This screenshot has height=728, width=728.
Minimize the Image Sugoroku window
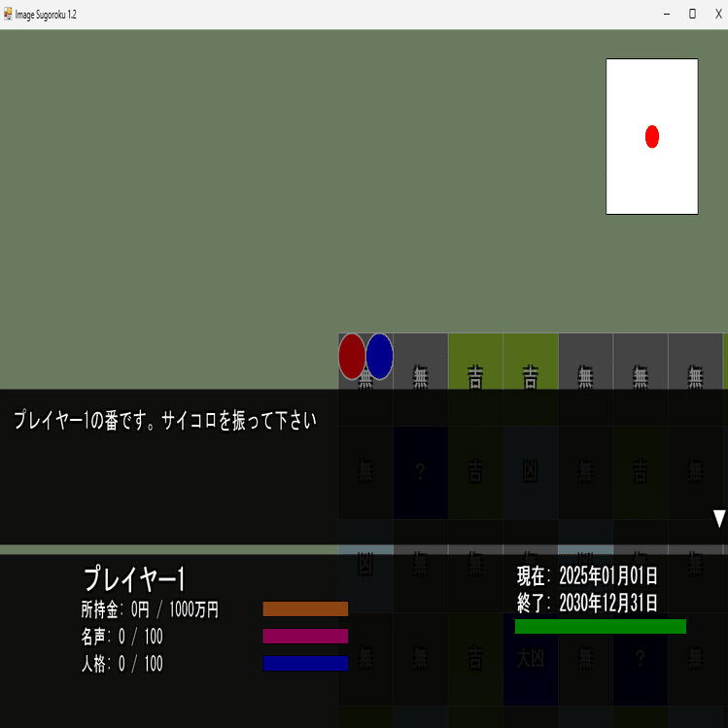tap(667, 15)
